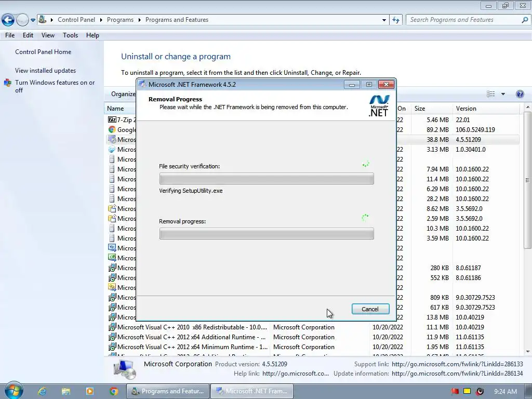Click version 9.0.30729.7523 with 809 KB

[x=475, y=298]
